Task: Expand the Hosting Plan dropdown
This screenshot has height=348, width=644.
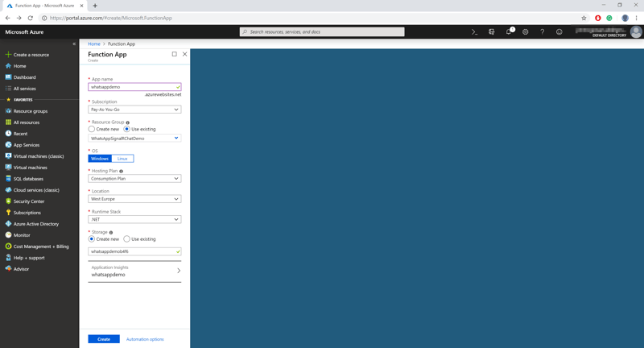Action: pyautogui.click(x=134, y=179)
